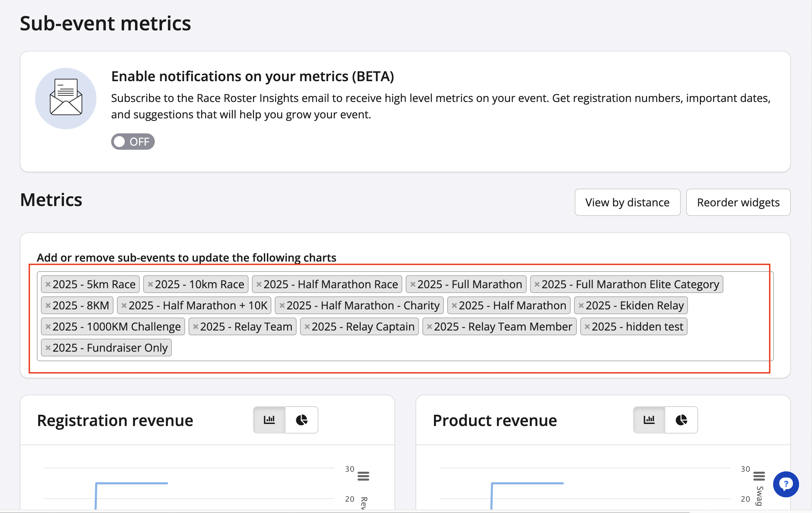Viewport: 812px width, 513px height.
Task: Remove 2025 - Full Marathon Elite Category tag
Action: click(x=537, y=284)
